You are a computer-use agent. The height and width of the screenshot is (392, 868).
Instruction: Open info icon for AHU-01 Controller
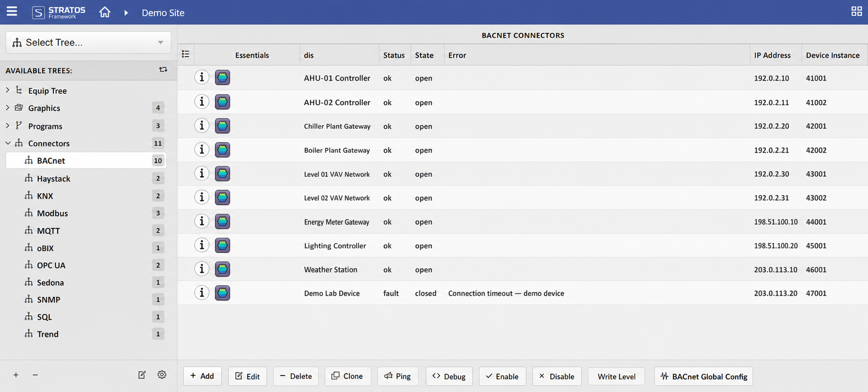[x=201, y=77]
